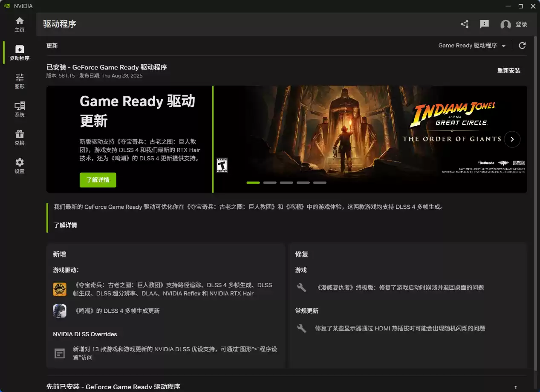Switch to the 更新 (Updates) tab
The height and width of the screenshot is (392, 540).
52,46
